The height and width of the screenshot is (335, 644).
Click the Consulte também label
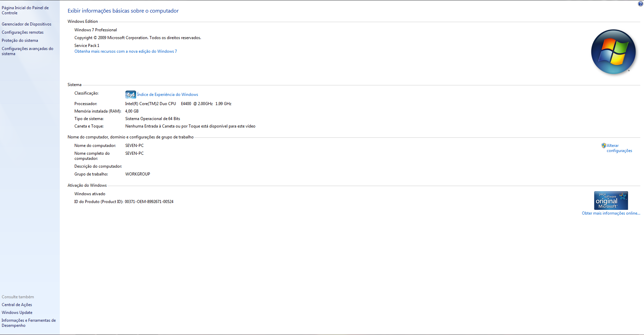pos(18,297)
